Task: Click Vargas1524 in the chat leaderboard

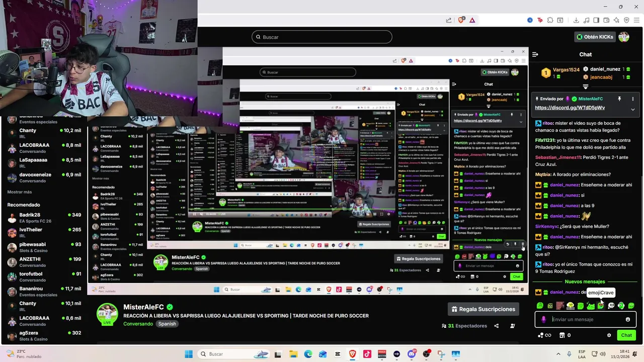Action: click(566, 70)
